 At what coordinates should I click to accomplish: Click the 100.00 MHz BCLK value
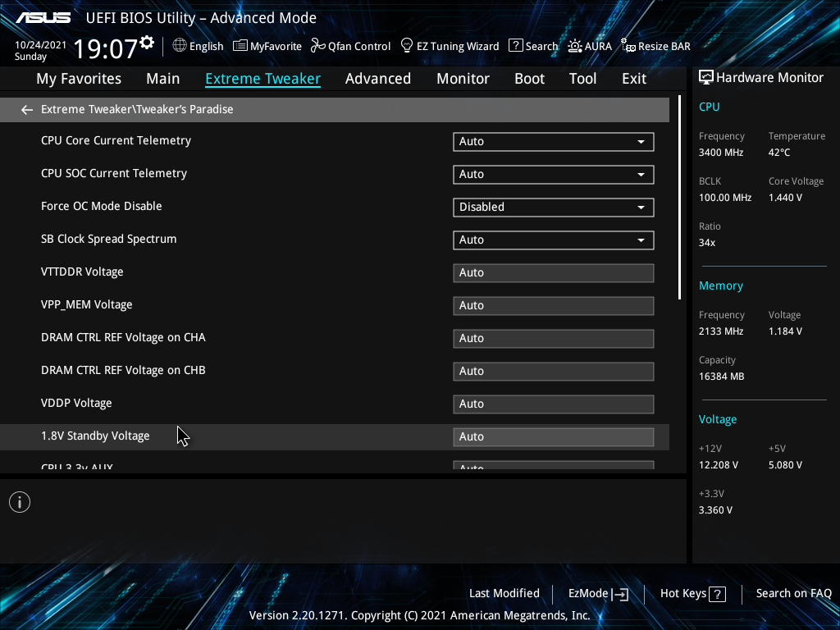(725, 198)
